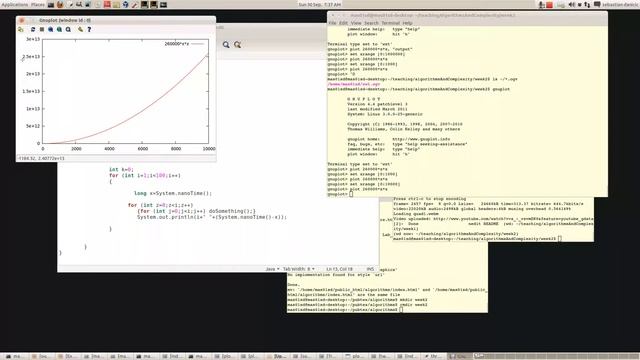Click the next zoom icon in Gnuplot
This screenshot has height=360, width=640.
(x=60, y=29)
